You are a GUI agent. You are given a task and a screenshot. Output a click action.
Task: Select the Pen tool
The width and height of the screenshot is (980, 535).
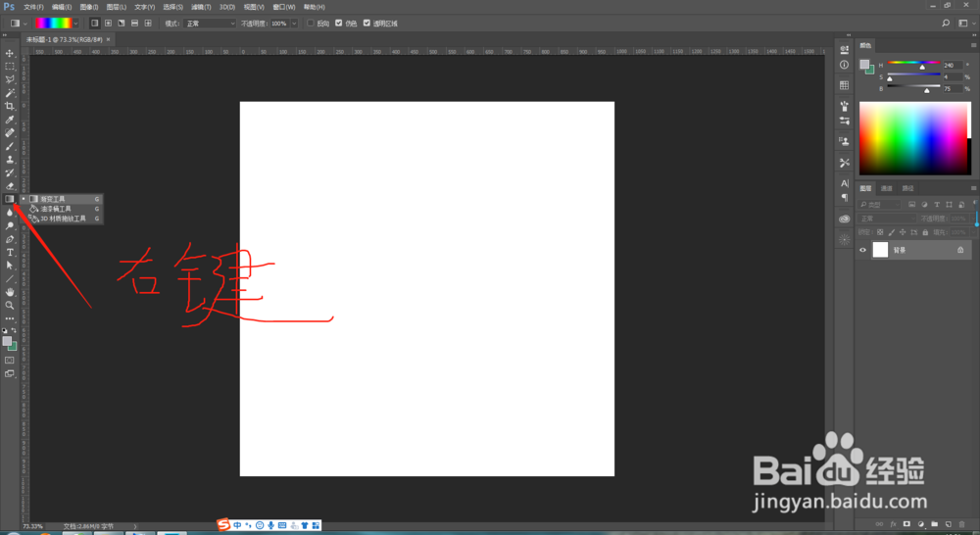click(x=10, y=239)
